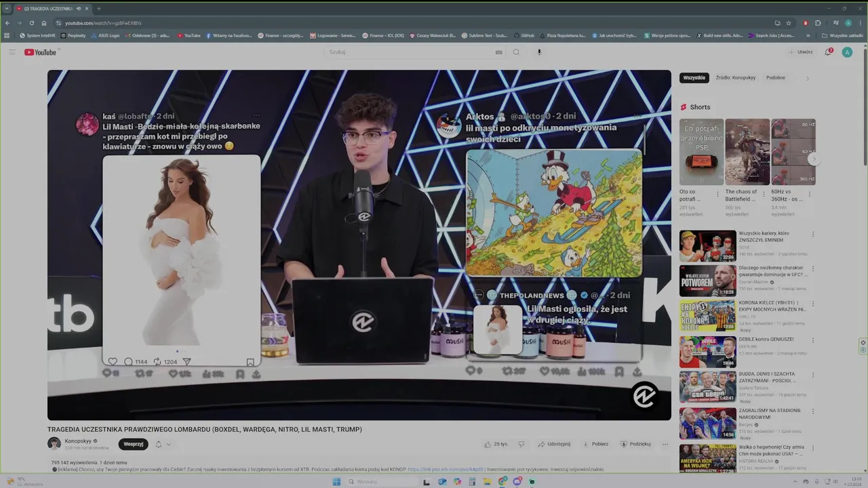Open the Windows Start menu
Viewport: 868px width, 488px height.
pos(336,482)
